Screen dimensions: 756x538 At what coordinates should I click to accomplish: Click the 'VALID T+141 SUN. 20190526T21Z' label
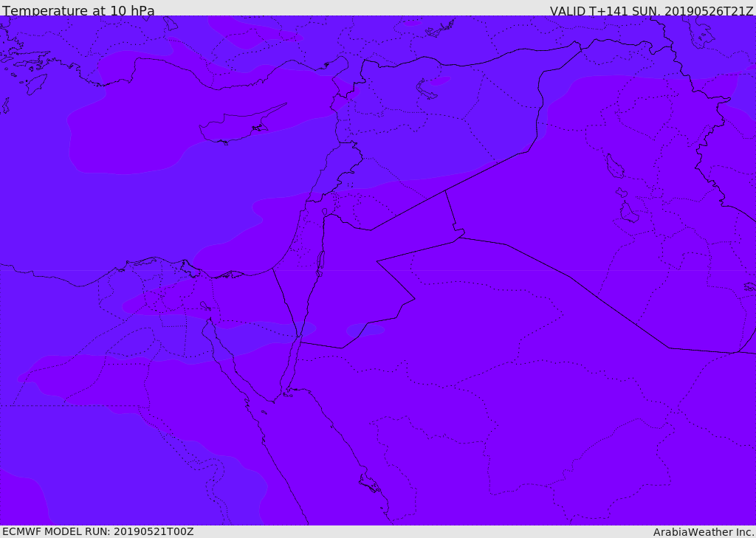pos(651,11)
